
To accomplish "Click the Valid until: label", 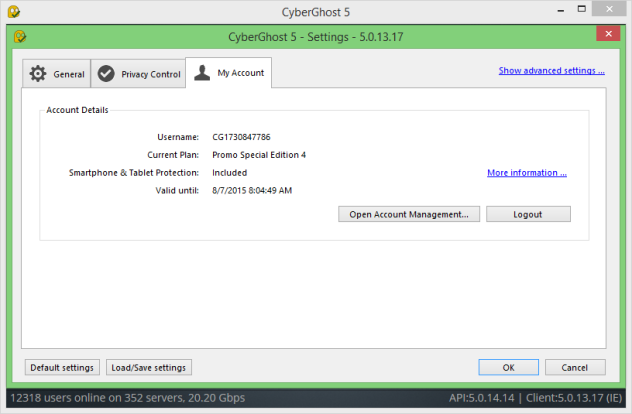I will pyautogui.click(x=177, y=190).
